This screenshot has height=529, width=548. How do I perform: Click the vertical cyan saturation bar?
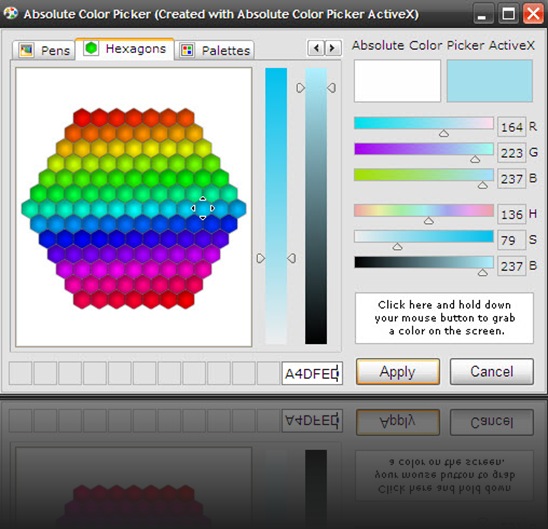click(x=276, y=206)
